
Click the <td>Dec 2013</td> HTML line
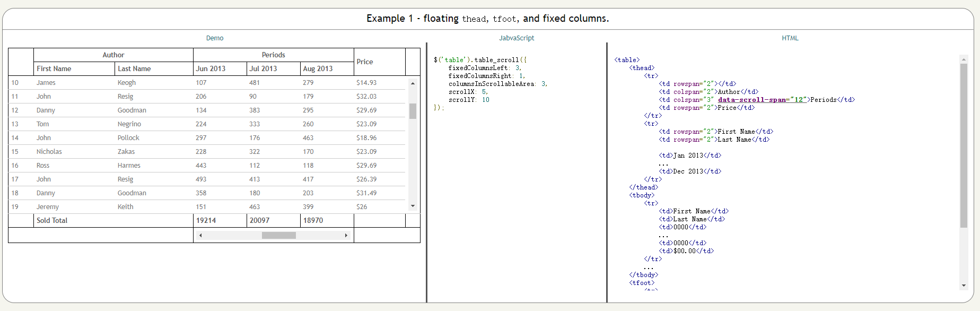pyautogui.click(x=690, y=171)
